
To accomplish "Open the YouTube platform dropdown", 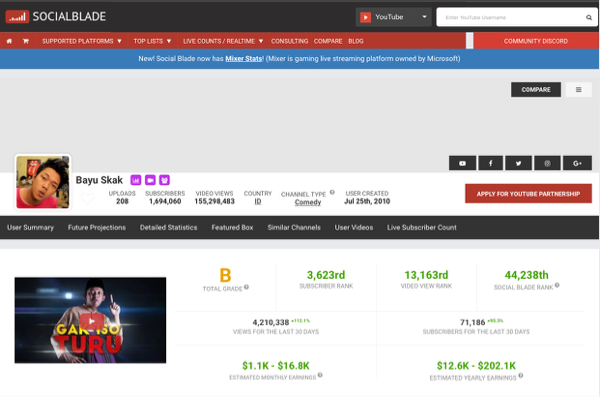I will (x=394, y=17).
